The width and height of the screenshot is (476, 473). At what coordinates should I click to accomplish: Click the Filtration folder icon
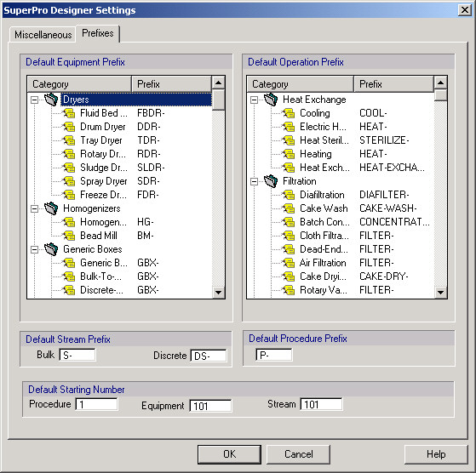(x=271, y=181)
